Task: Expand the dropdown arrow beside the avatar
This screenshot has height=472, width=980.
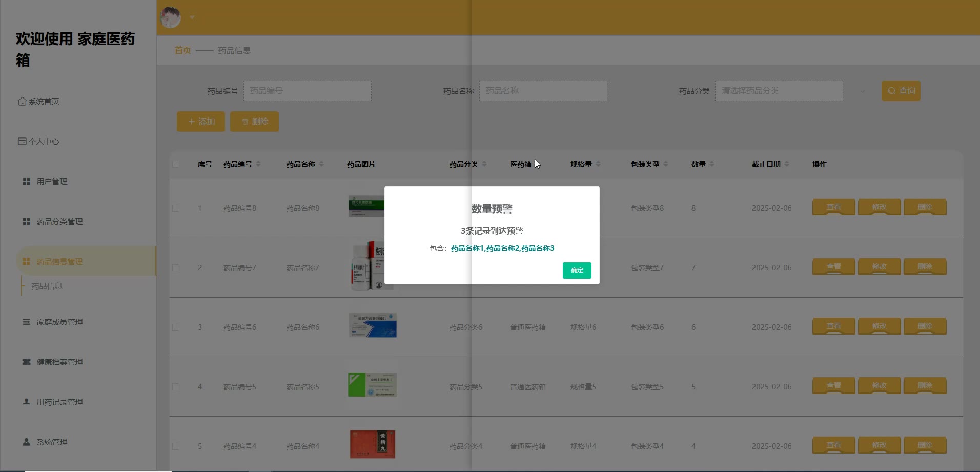Action: click(192, 17)
